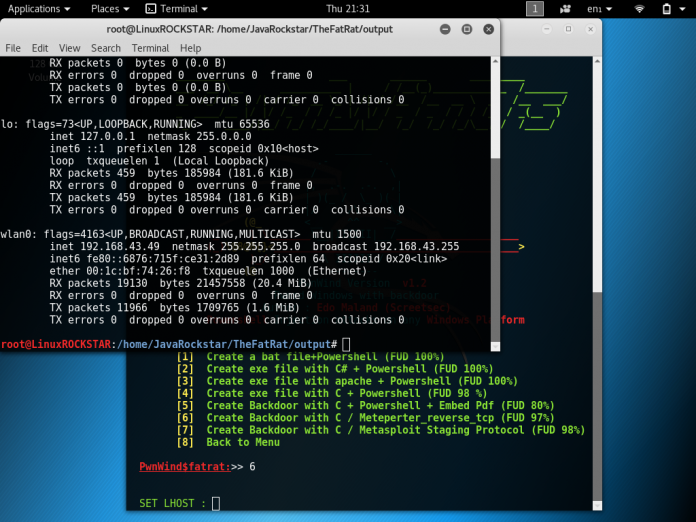
Task: Click the screen recorder camera icon
Action: pyautogui.click(x=565, y=9)
